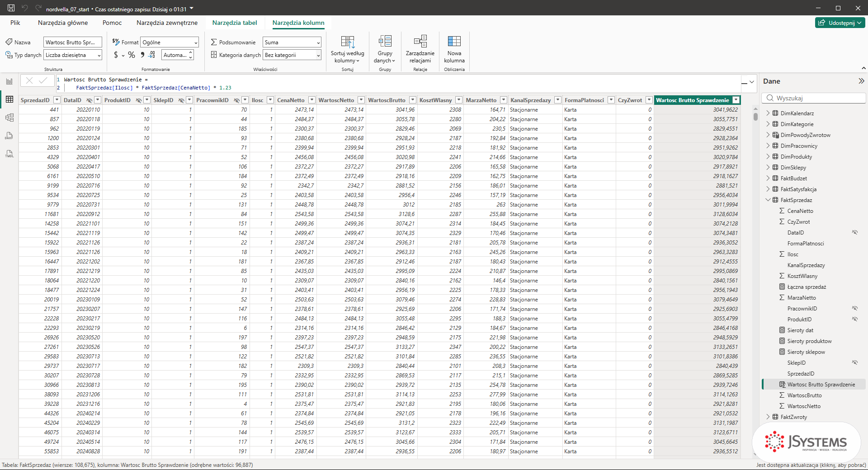The width and height of the screenshot is (868, 470).
Task: Commit the formula with the checkmark
Action: click(x=43, y=80)
